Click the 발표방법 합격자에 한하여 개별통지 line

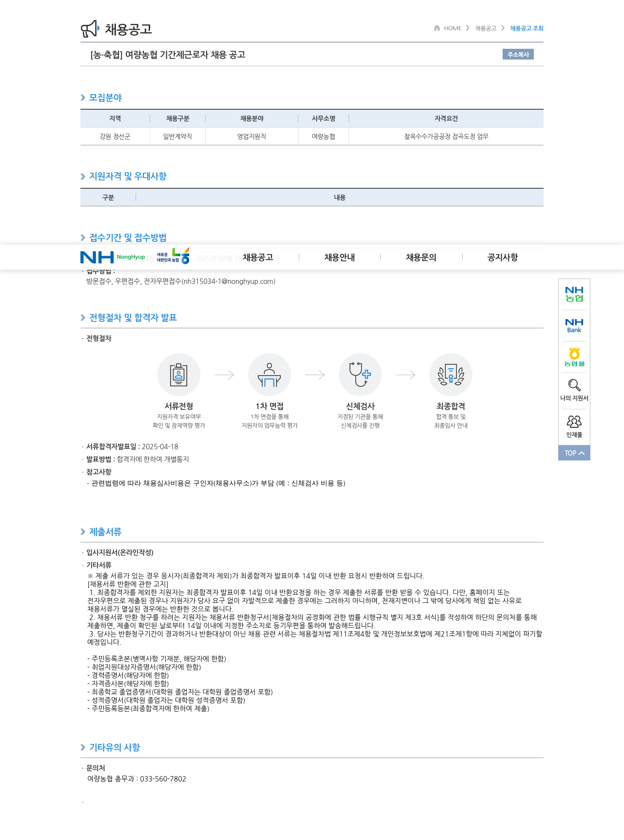coord(137,459)
